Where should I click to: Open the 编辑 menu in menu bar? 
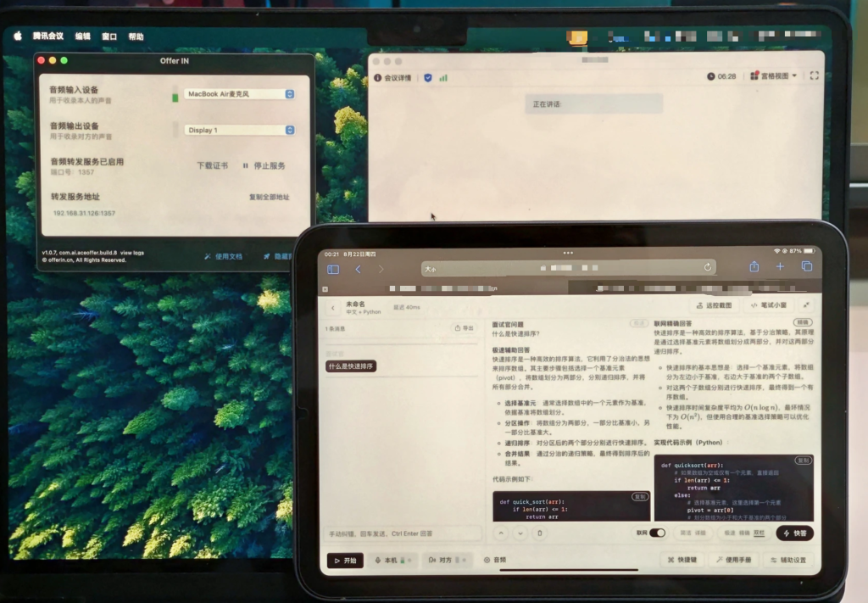click(x=82, y=36)
